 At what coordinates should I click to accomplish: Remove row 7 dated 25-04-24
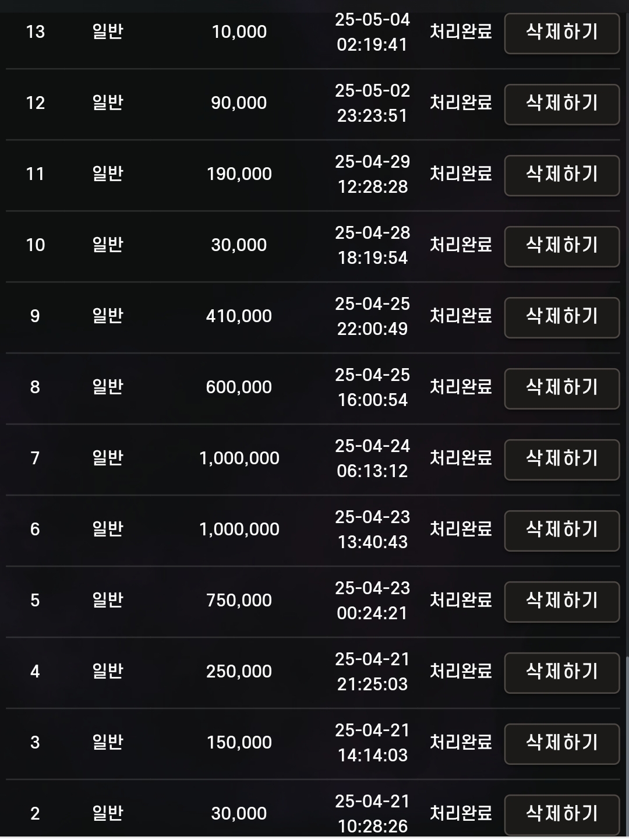pos(561,460)
